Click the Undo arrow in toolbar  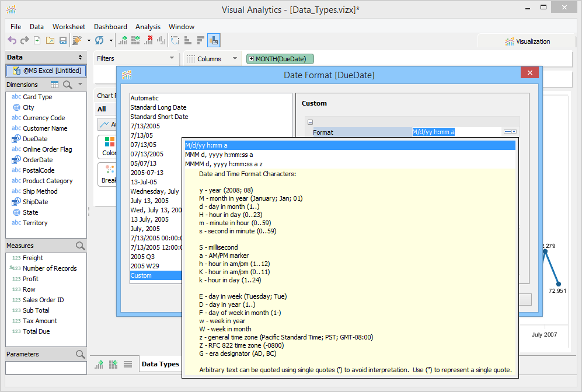(x=12, y=41)
